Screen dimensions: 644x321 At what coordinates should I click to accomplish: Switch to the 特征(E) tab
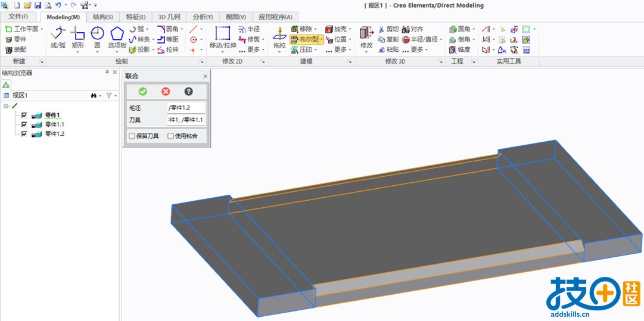(x=136, y=17)
